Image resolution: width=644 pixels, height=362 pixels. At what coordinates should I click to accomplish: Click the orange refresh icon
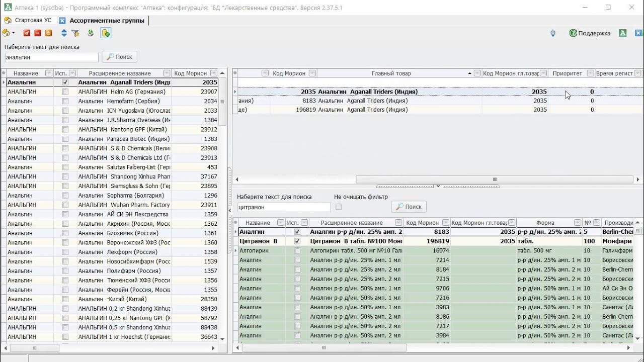tap(48, 33)
